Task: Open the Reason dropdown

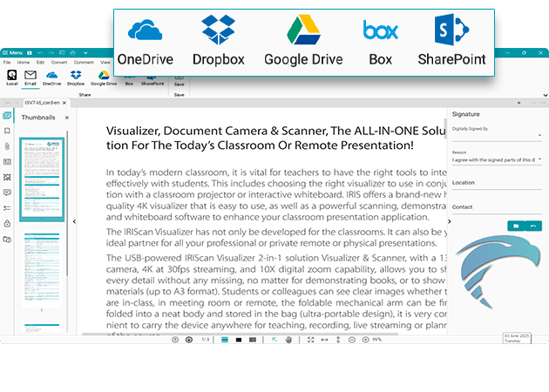Action: (x=497, y=160)
